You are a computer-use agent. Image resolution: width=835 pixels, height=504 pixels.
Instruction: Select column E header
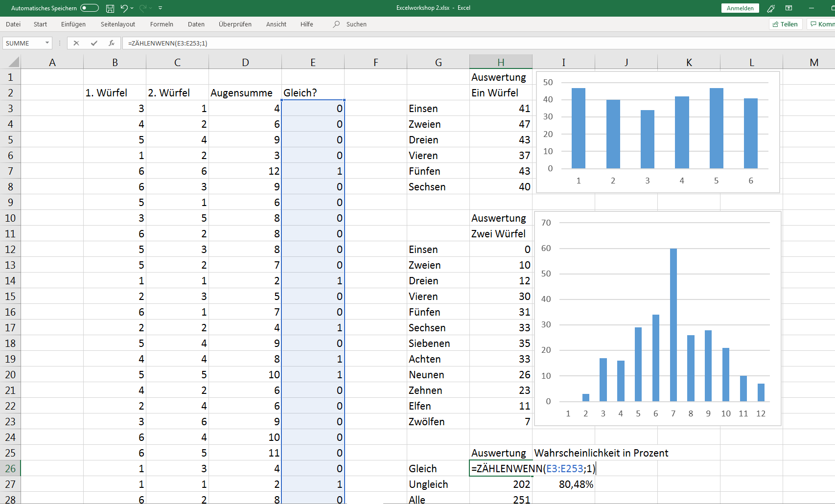pos(313,62)
